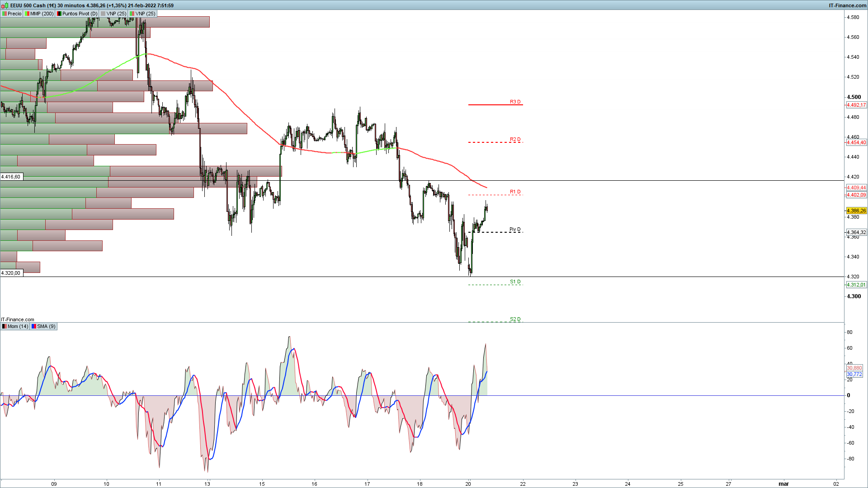Click the -80 tick on momentum axis
This screenshot has height=488, width=868.
pos(850,459)
